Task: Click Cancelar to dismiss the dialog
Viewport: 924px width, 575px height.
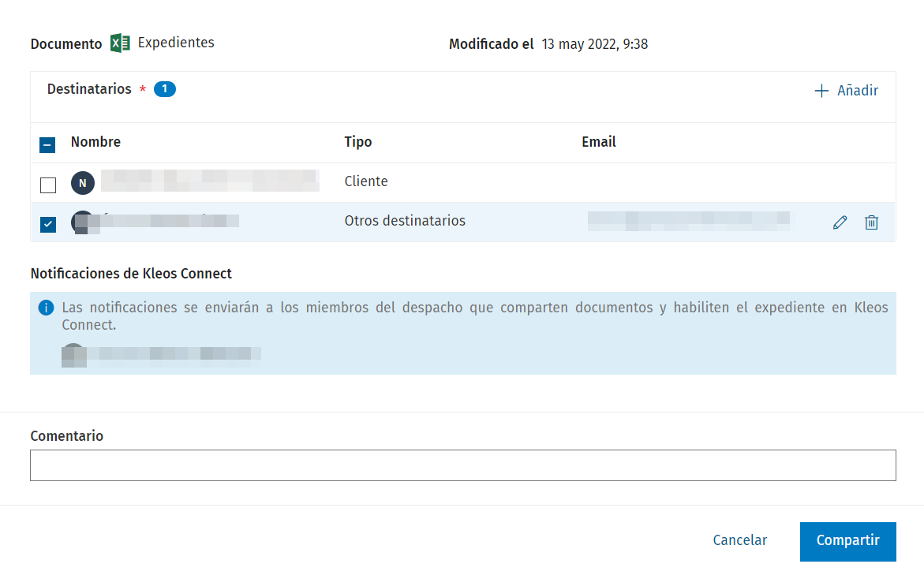Action: click(x=739, y=540)
